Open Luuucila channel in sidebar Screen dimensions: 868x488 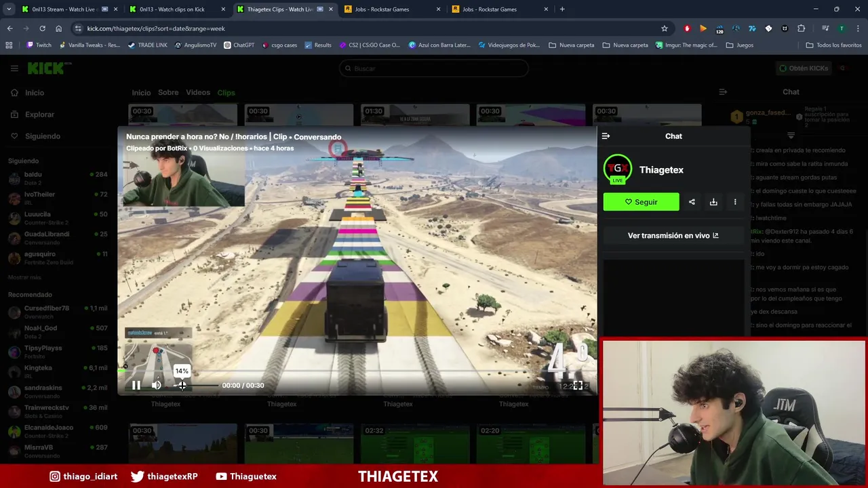(x=58, y=218)
